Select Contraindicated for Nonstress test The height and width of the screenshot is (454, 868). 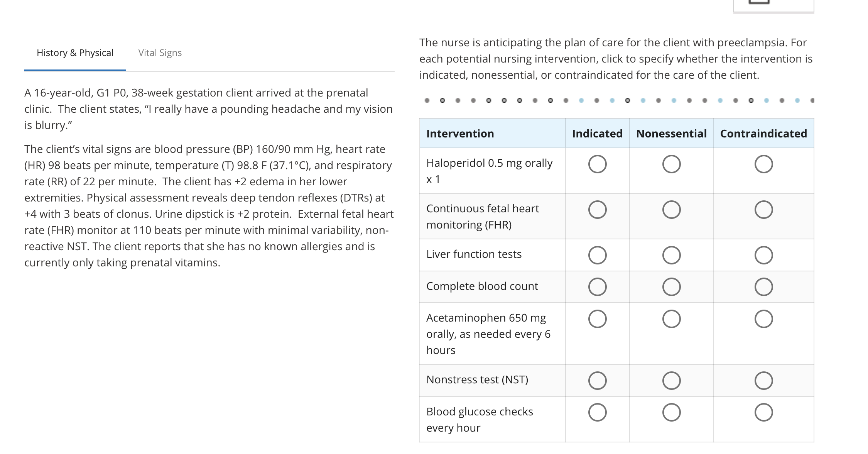click(x=764, y=380)
